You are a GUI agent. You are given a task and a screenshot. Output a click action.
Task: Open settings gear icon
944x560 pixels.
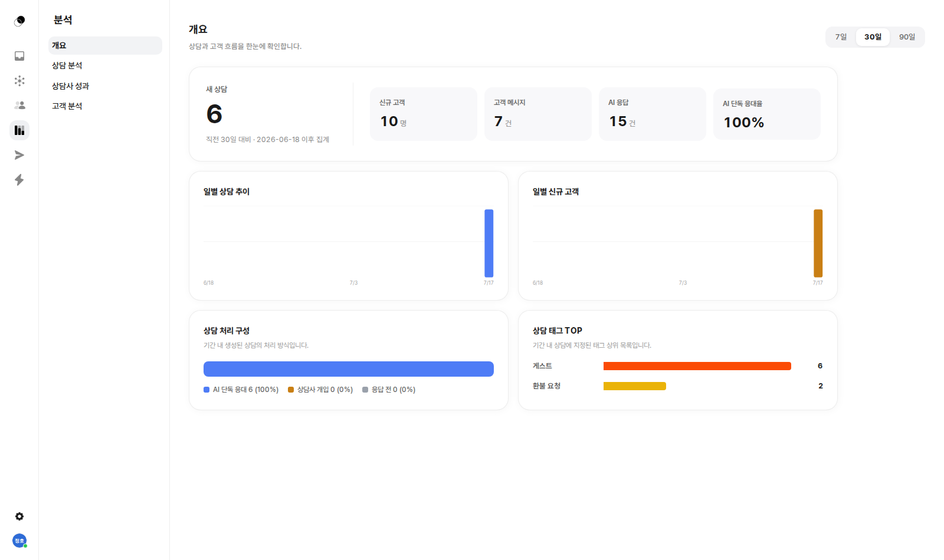(19, 516)
